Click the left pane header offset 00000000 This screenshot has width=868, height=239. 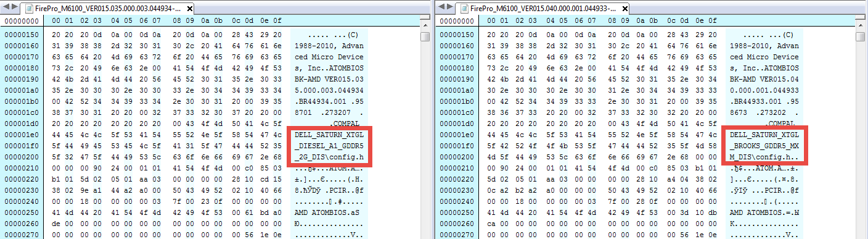(x=22, y=21)
